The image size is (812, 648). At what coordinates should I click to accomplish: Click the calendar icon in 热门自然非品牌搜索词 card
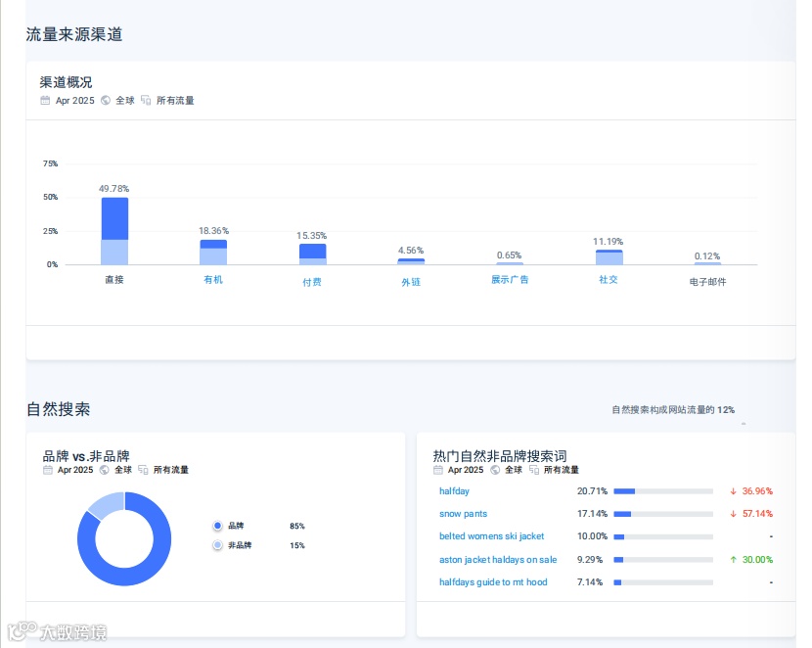(x=438, y=470)
